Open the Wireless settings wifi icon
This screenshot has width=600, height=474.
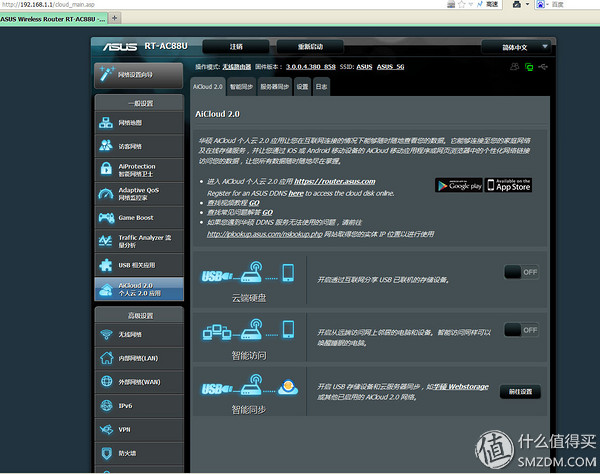pyautogui.click(x=106, y=335)
